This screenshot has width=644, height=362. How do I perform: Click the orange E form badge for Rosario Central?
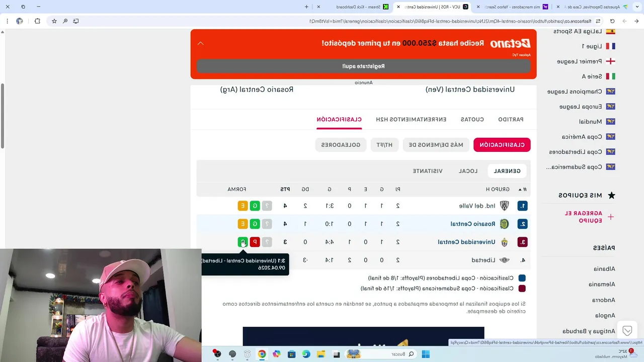pos(243,224)
